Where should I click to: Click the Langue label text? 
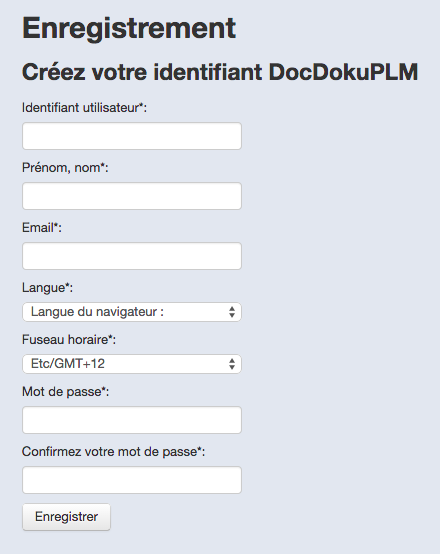[x=47, y=288]
